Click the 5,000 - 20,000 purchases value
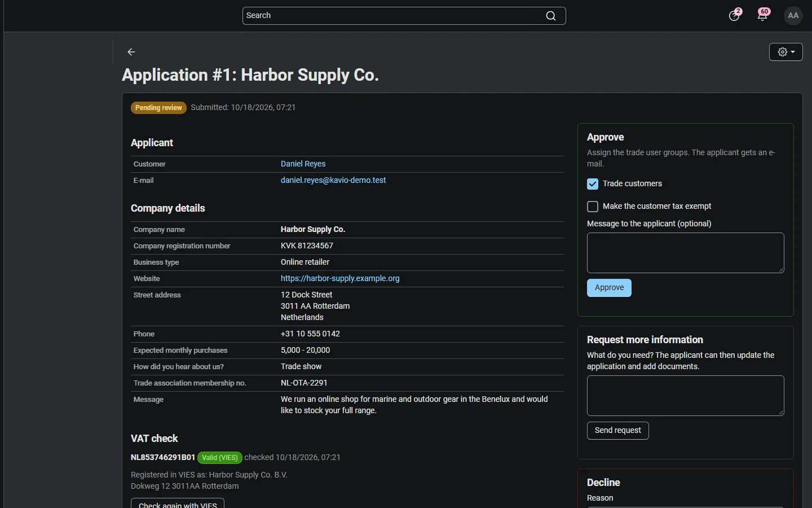 (x=306, y=351)
